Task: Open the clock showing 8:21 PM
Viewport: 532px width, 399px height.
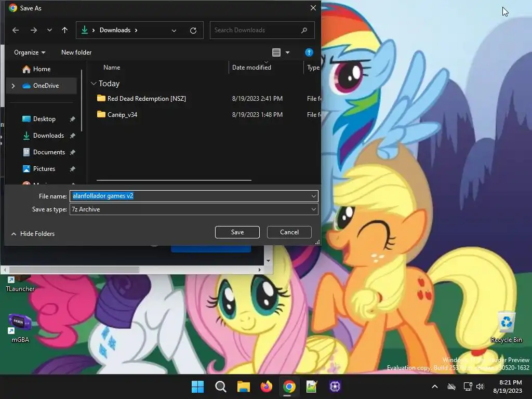Action: pos(508,387)
